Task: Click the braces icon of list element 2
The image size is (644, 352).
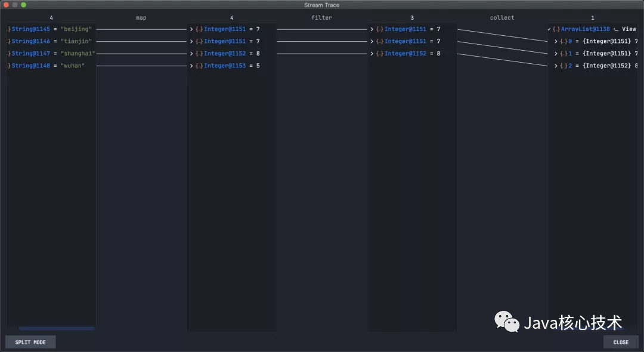Action: point(563,66)
